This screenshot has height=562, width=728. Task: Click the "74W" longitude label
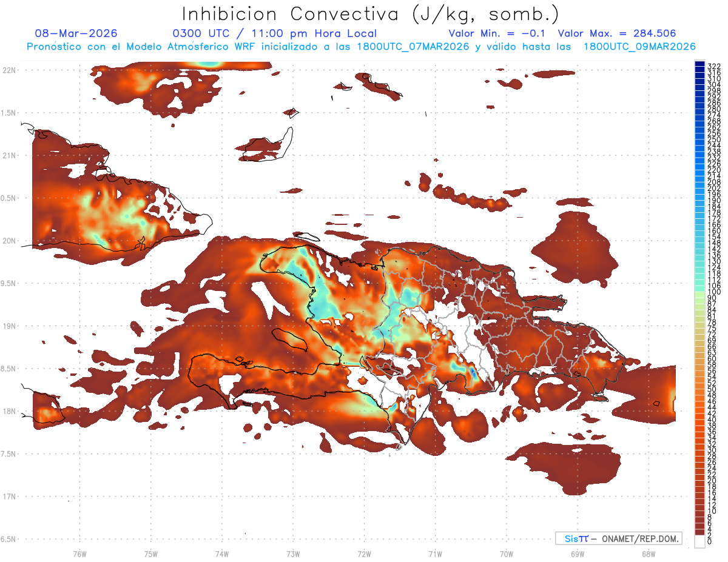point(221,554)
